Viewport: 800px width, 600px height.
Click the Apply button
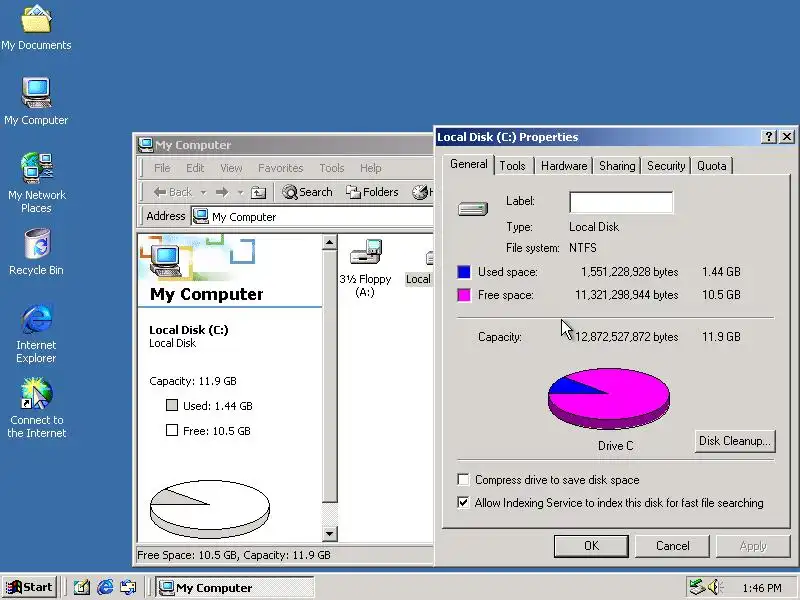753,546
